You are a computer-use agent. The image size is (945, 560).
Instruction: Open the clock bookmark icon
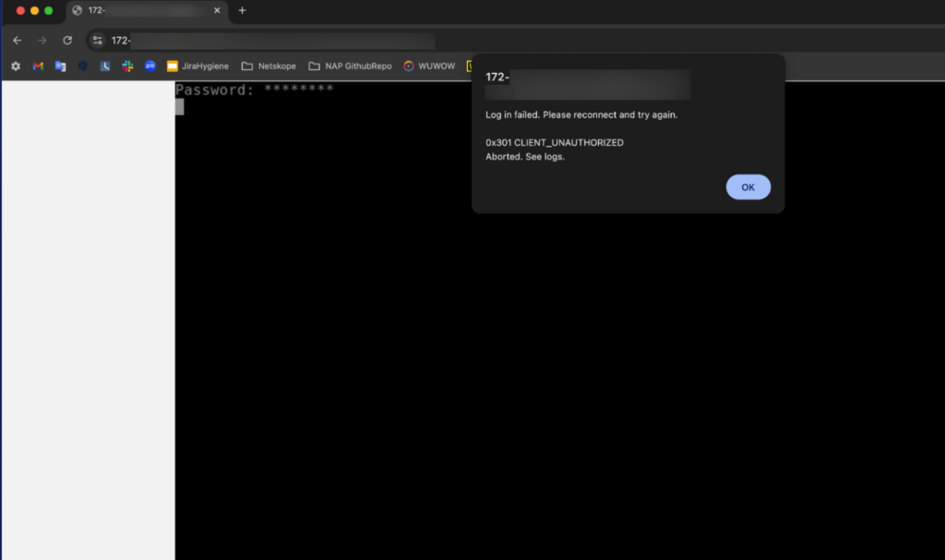104,66
